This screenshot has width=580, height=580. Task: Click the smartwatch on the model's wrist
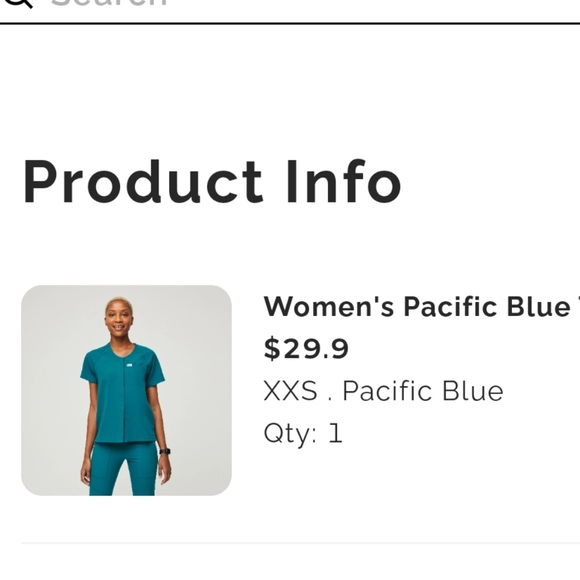[x=165, y=451]
